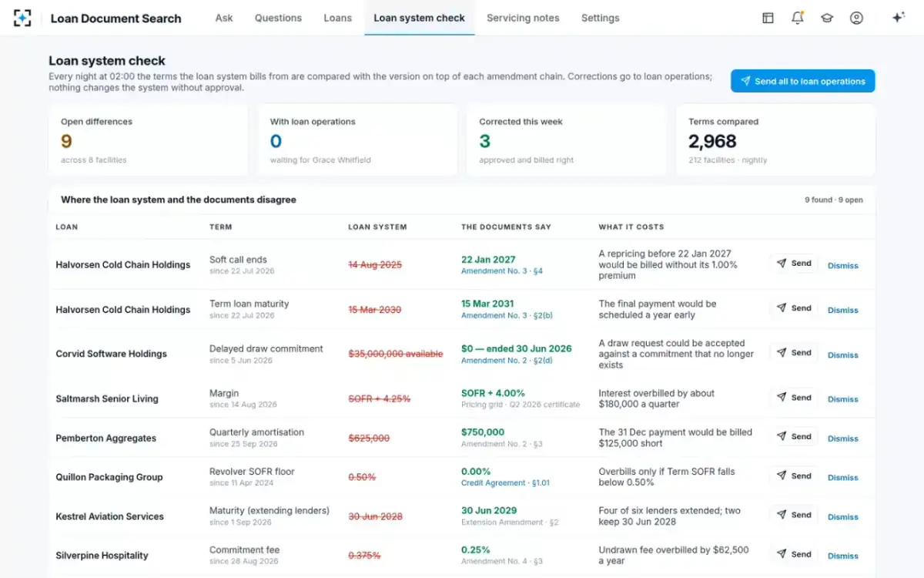The image size is (924, 578).
Task: Switch to the Ask tab
Action: pos(224,18)
